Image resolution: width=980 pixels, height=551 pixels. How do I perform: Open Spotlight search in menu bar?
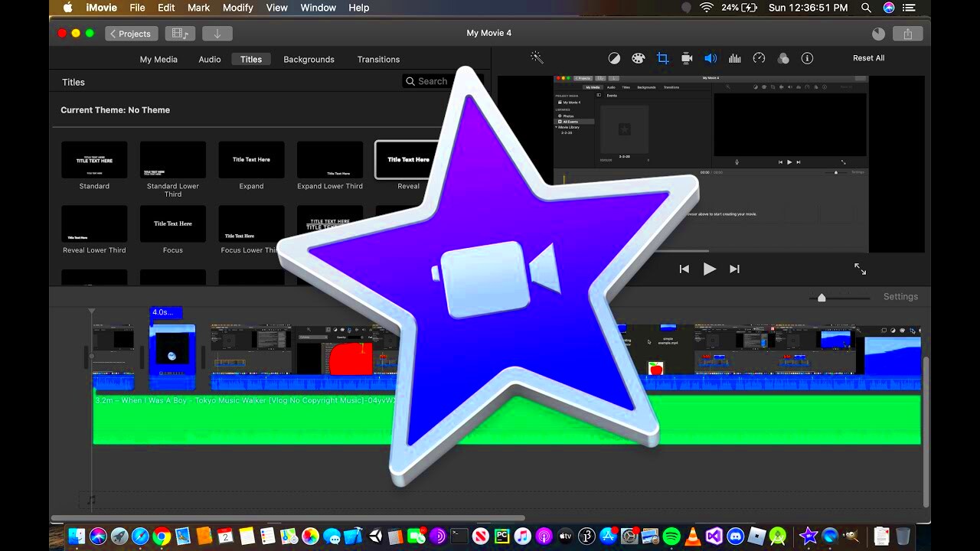pyautogui.click(x=866, y=8)
